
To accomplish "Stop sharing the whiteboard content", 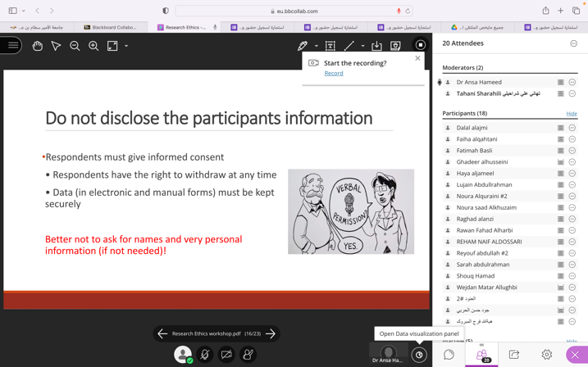I will click(x=420, y=45).
